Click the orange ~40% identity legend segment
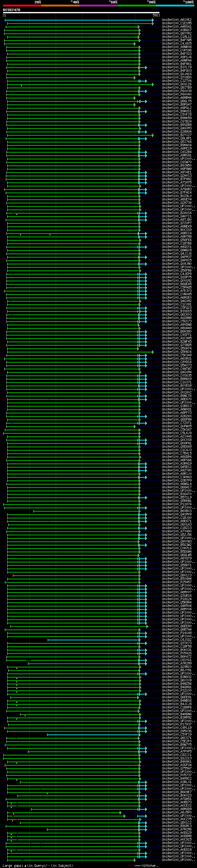The image size is (197, 868). pyautogui.click(x=60, y=6)
